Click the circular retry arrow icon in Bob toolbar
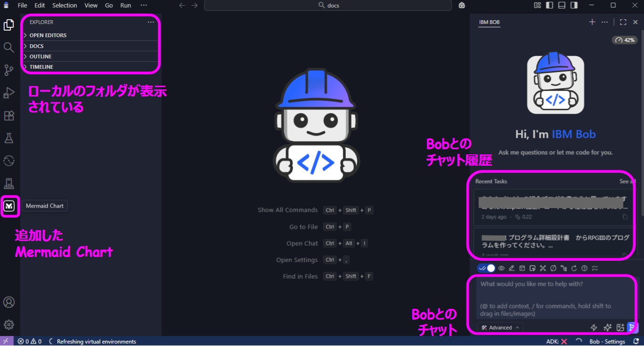 click(574, 268)
